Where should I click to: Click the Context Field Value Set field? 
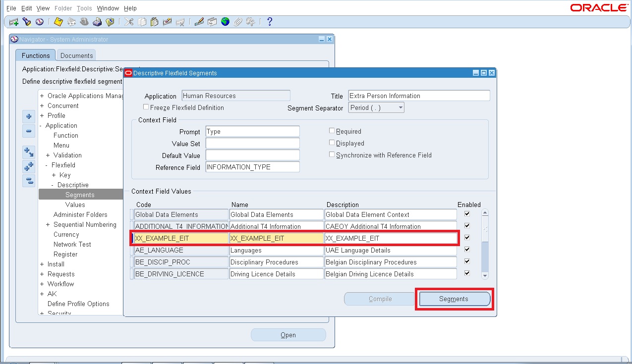click(252, 143)
